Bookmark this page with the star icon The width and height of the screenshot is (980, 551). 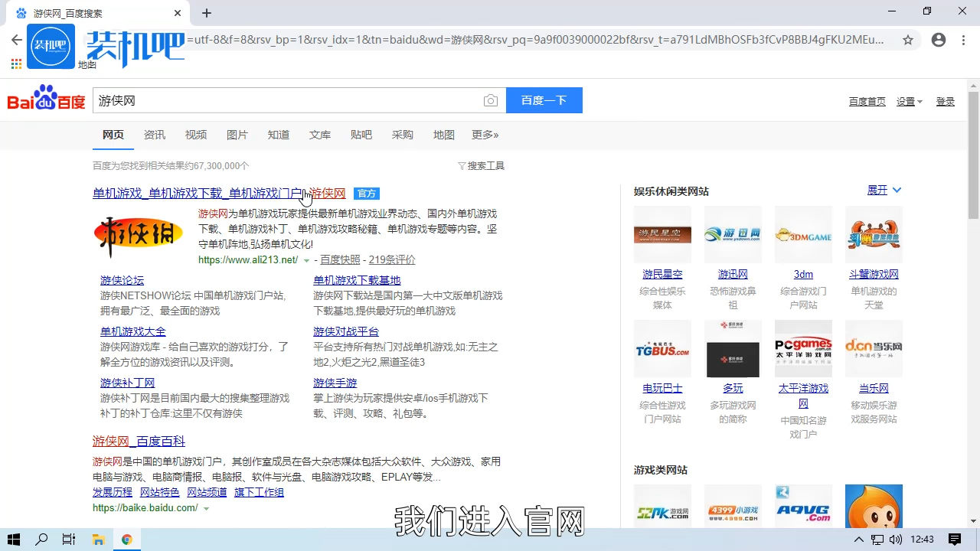tap(908, 40)
